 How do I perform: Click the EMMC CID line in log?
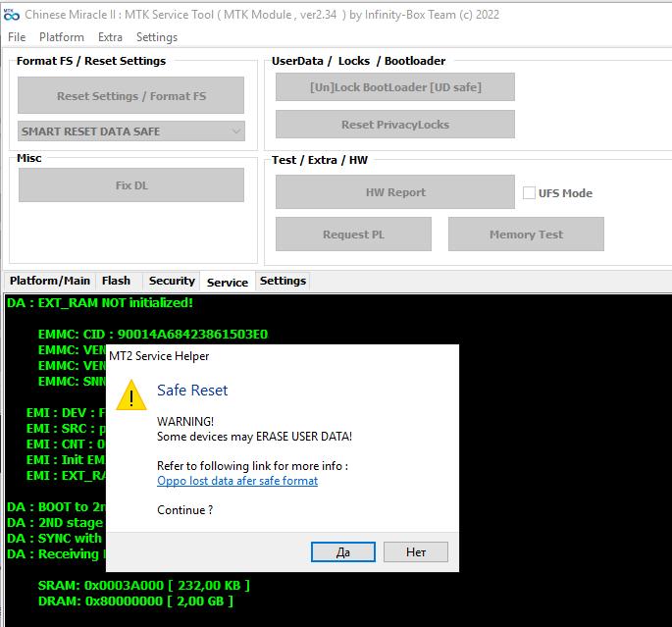(153, 335)
